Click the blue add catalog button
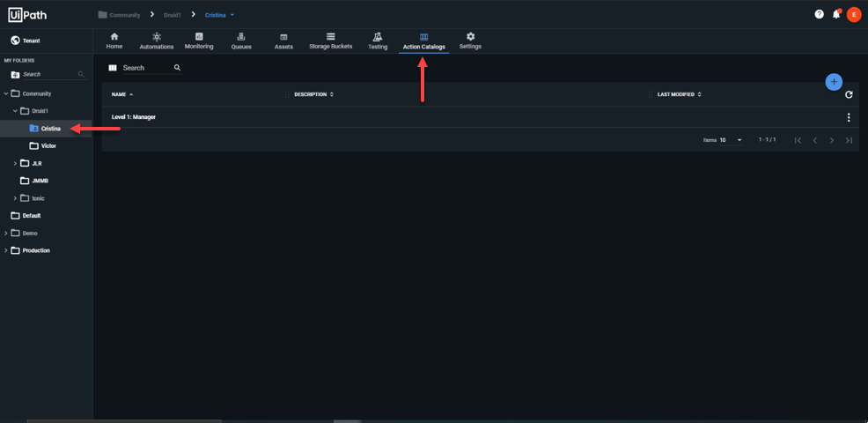The image size is (868, 423). pos(834,82)
